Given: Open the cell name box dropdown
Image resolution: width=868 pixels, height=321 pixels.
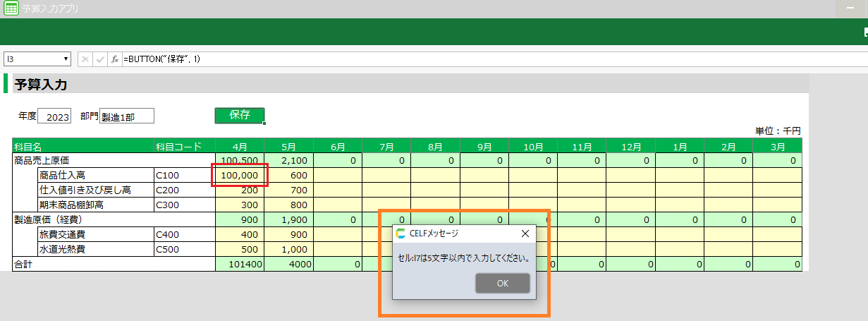Looking at the screenshot, I should tap(66, 59).
